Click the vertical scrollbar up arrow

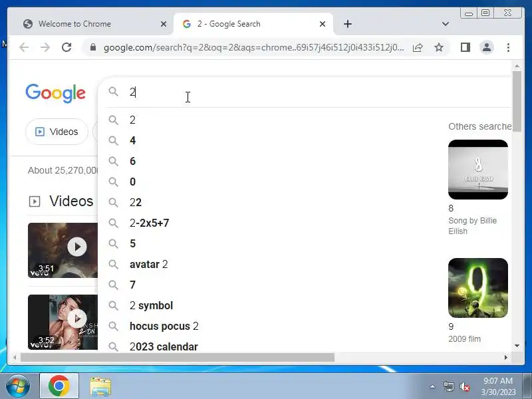pos(517,66)
